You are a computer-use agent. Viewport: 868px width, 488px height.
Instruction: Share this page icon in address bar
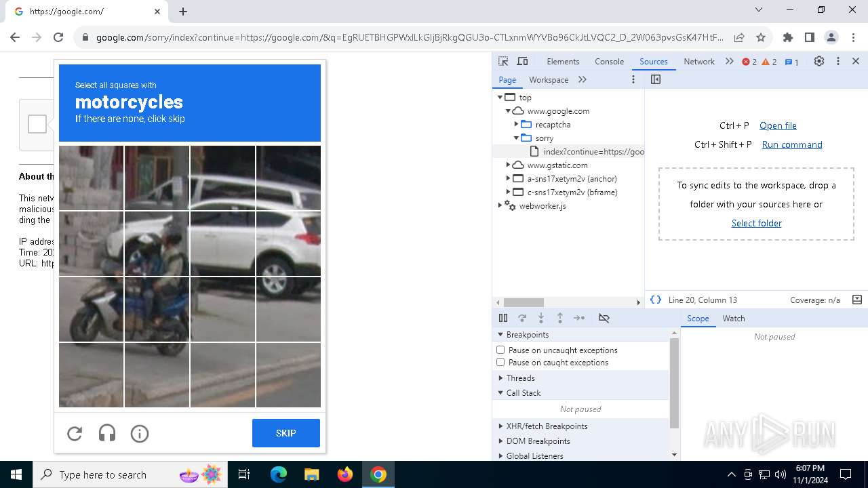(x=739, y=37)
